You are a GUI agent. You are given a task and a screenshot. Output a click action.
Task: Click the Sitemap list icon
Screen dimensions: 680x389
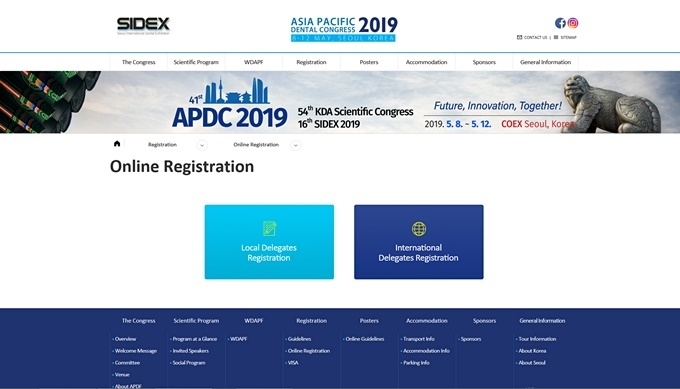(x=556, y=37)
